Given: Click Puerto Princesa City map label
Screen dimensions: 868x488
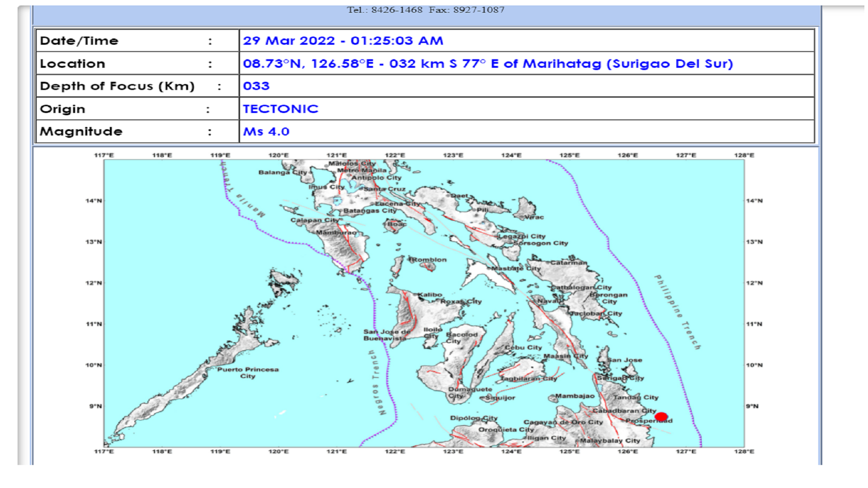Looking at the screenshot, I should [x=248, y=373].
